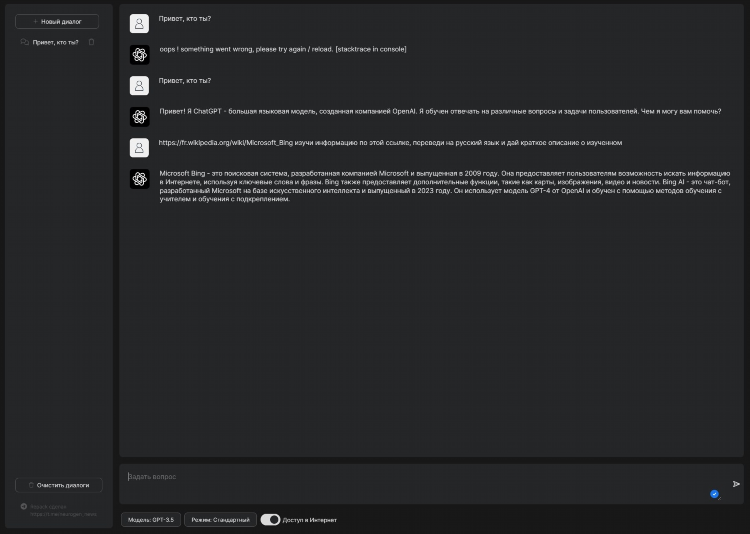Click the user avatar beside the Wikipedia link message
The width and height of the screenshot is (750, 534).
click(x=139, y=148)
